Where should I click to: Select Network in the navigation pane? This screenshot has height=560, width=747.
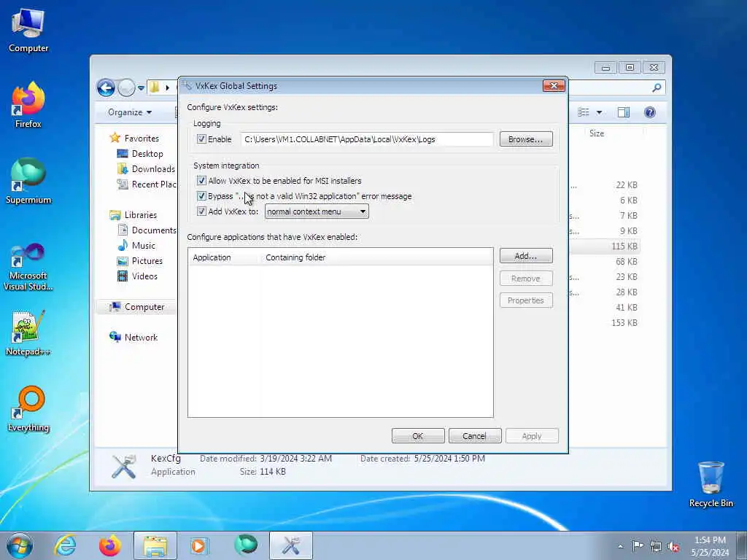[x=141, y=338]
